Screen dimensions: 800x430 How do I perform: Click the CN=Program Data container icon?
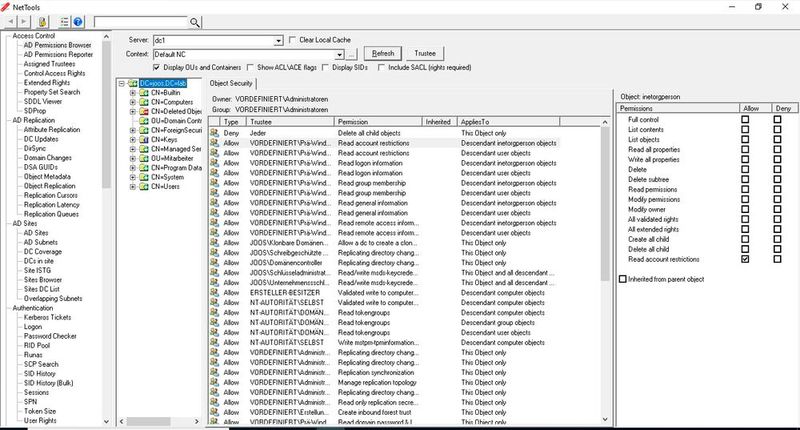pos(144,168)
